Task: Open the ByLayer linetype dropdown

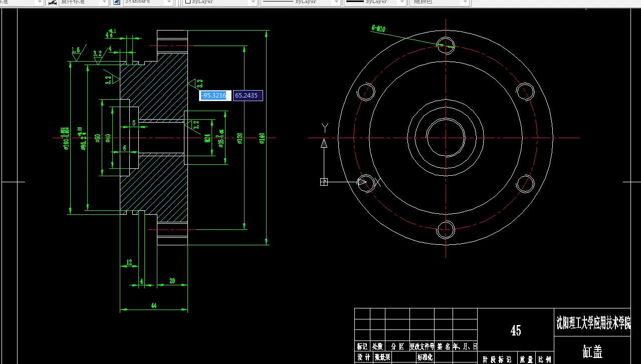Action: pos(335,2)
